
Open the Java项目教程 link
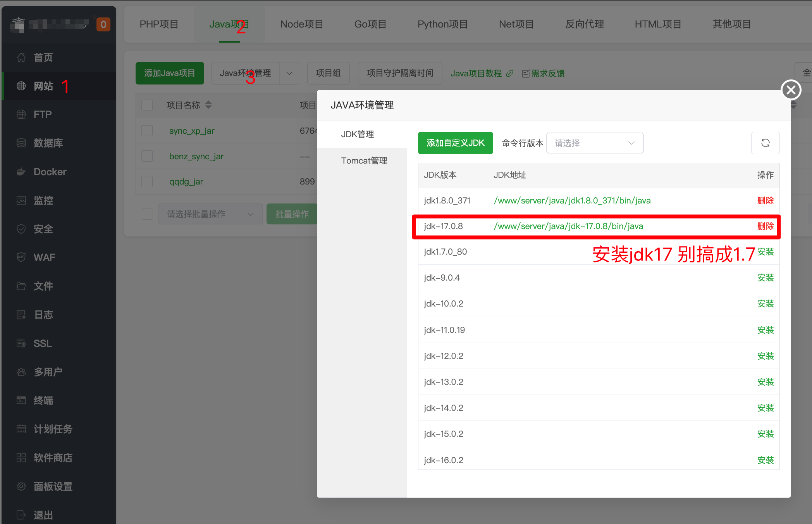482,73
